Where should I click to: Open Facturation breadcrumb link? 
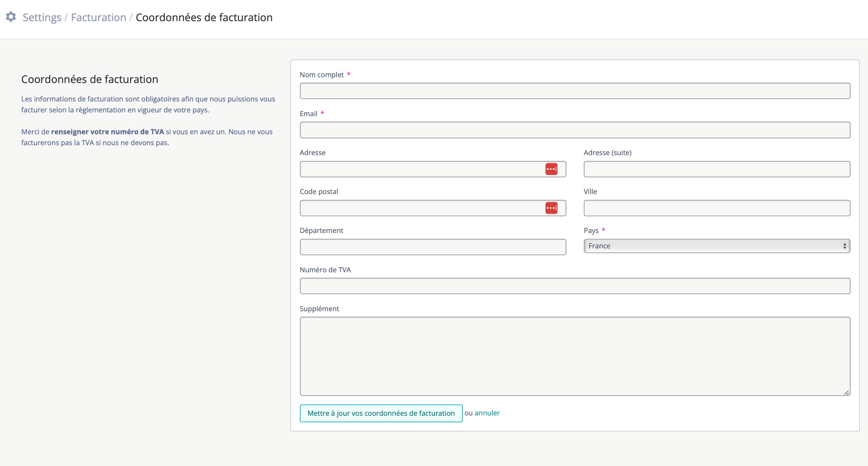click(98, 17)
